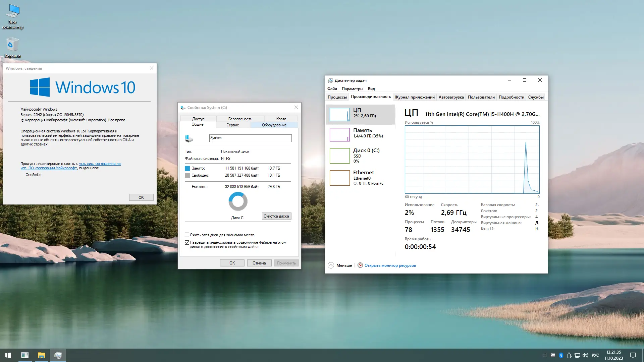The width and height of the screenshot is (644, 362).
Task: Open the Microsoft license terms link
Action: click(x=100, y=164)
